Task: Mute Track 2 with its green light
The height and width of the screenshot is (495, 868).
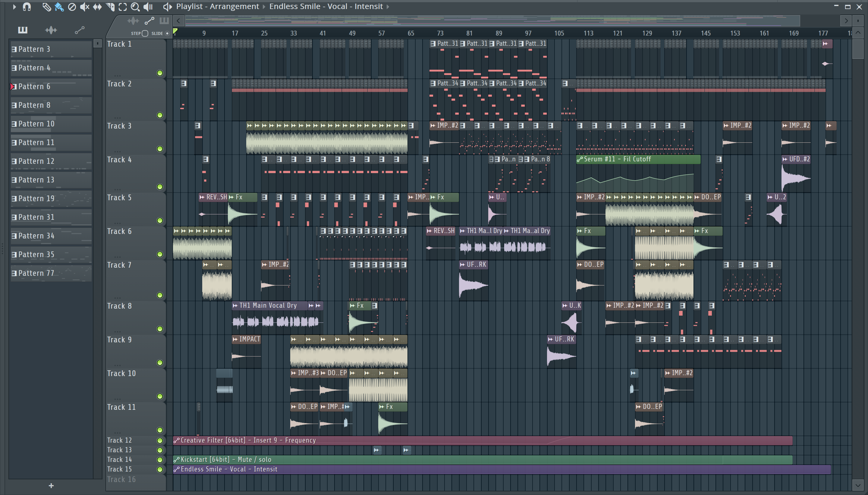Action: point(159,115)
